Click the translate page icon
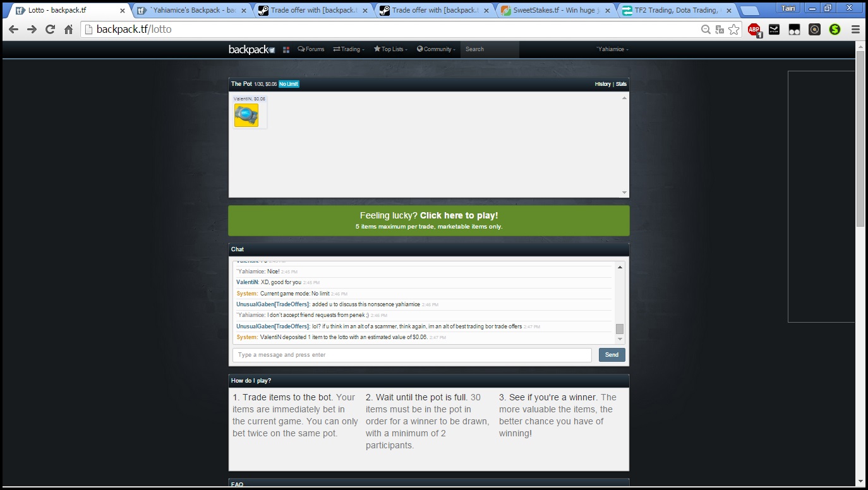 click(x=720, y=29)
